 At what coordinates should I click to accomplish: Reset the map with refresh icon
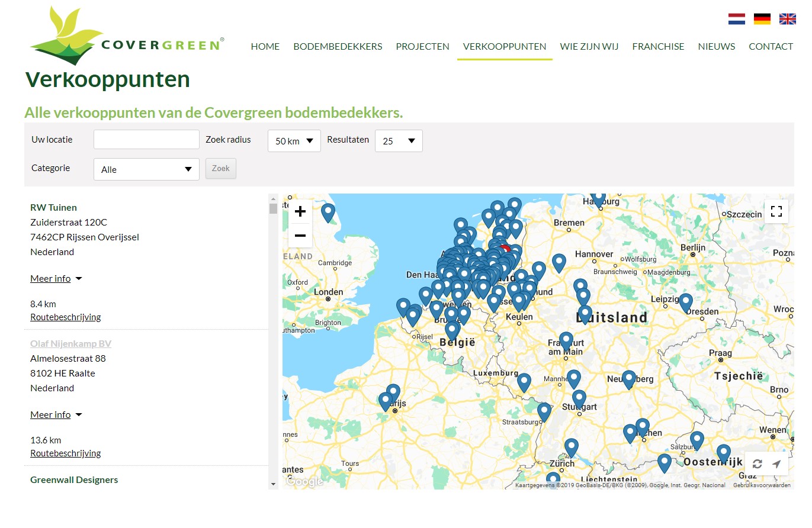coord(758,464)
